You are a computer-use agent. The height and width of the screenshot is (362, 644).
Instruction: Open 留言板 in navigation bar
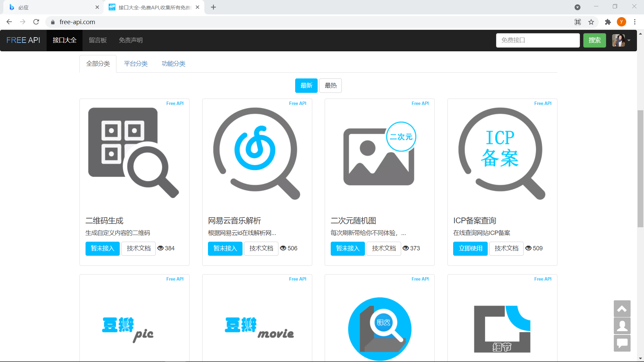(x=98, y=40)
